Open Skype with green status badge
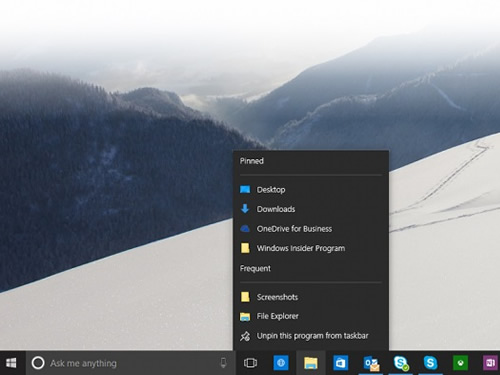Image resolution: width=500 pixels, height=375 pixels. click(401, 363)
